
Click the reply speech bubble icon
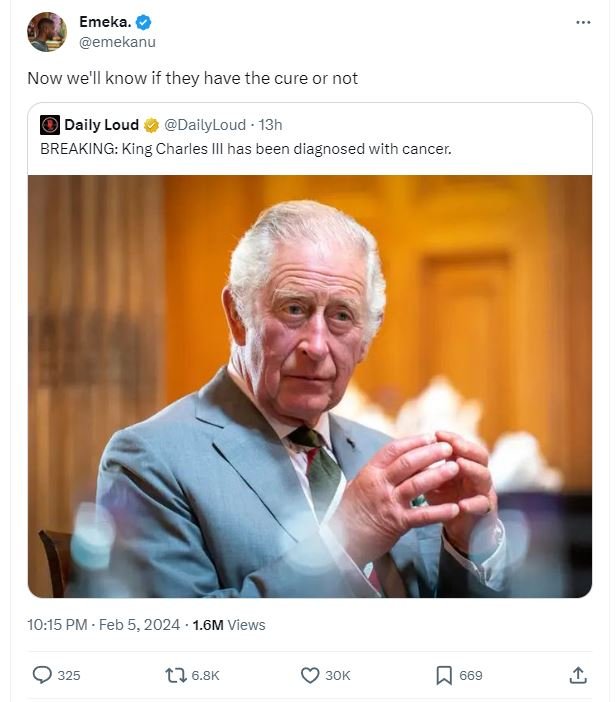click(42, 675)
